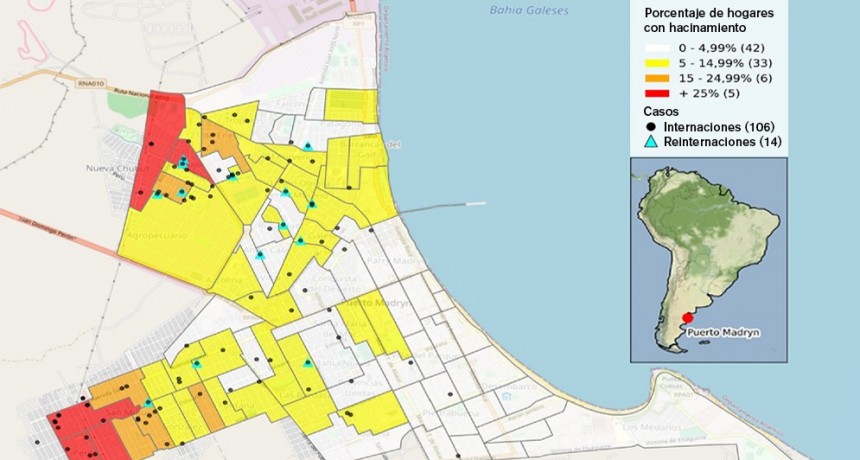860x460 pixels.
Task: Click the RPA01 road shield near Punta Cuevas
Action: (684, 394)
